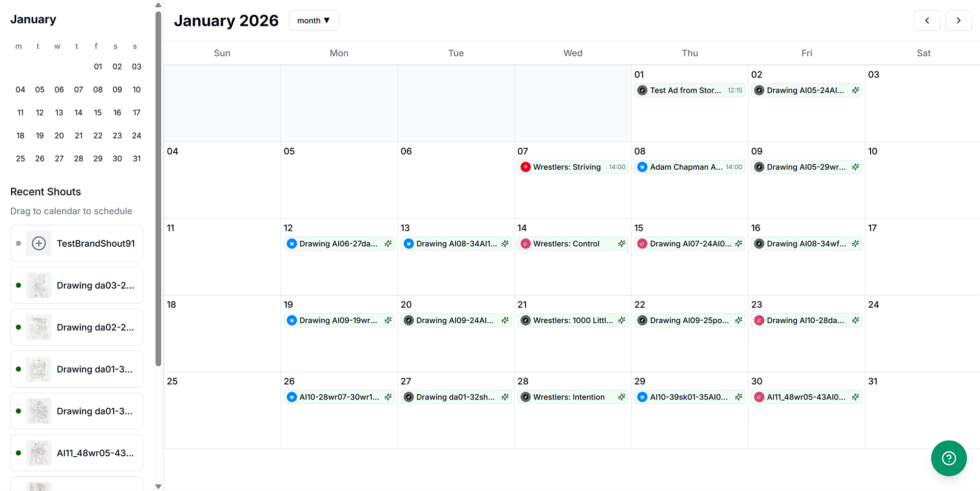Click thumbnail of Drawing da03-2... shout
Image resolution: width=980 pixels, height=491 pixels.
click(x=39, y=285)
